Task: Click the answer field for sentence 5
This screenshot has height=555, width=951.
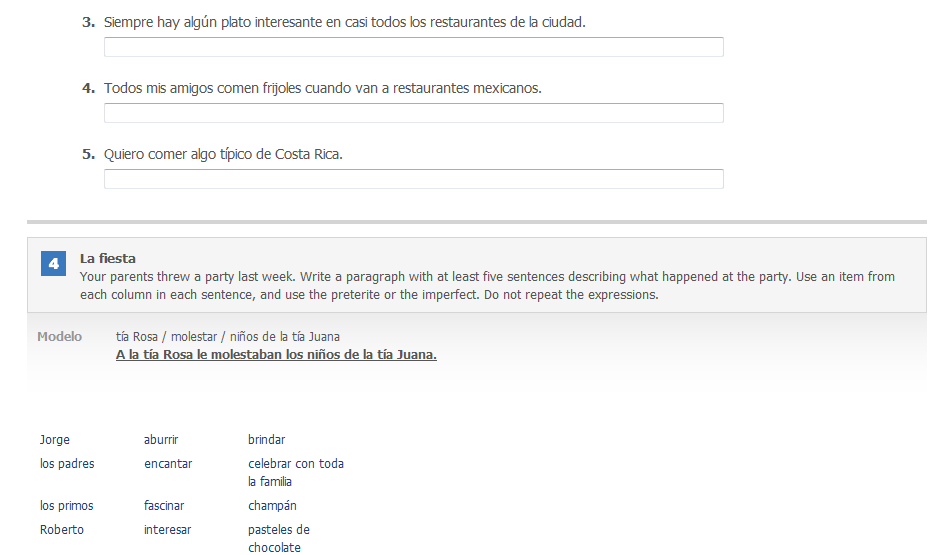Action: tap(414, 179)
